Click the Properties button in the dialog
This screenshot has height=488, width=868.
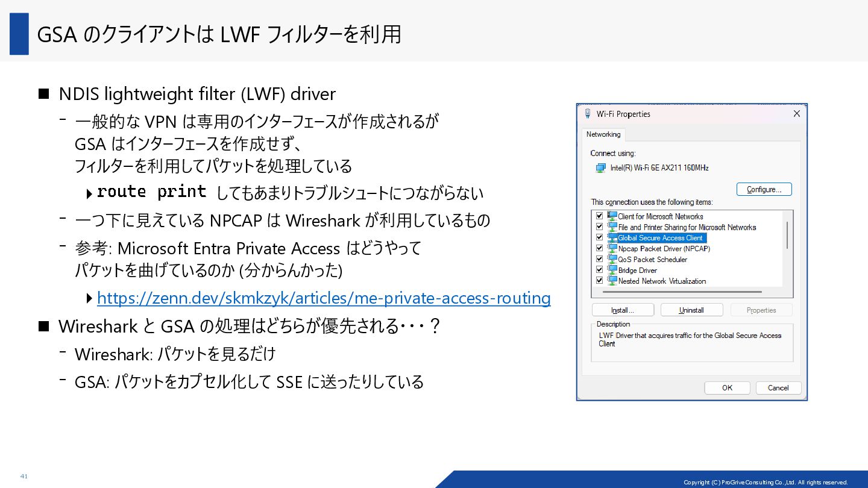click(x=761, y=310)
